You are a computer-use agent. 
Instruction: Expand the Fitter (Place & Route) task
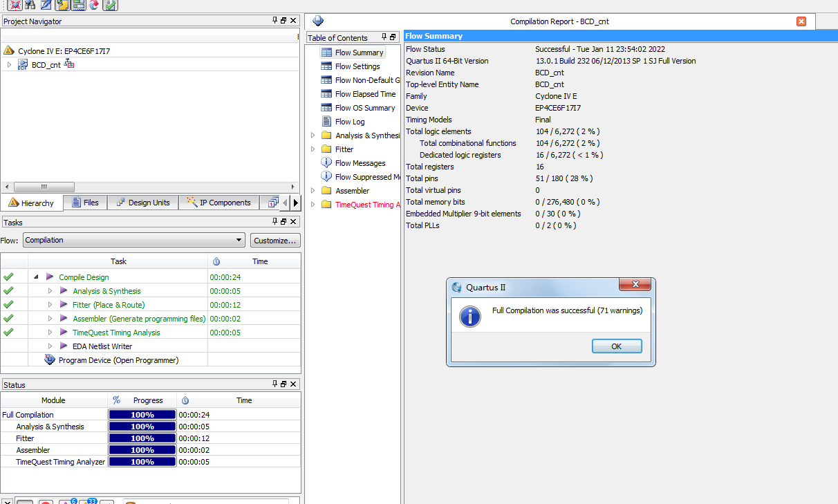[50, 304]
